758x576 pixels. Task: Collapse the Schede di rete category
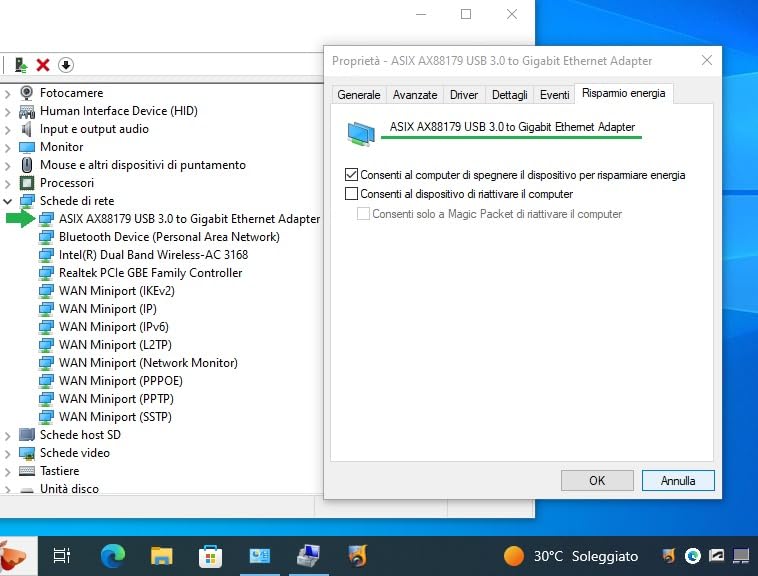(8, 201)
